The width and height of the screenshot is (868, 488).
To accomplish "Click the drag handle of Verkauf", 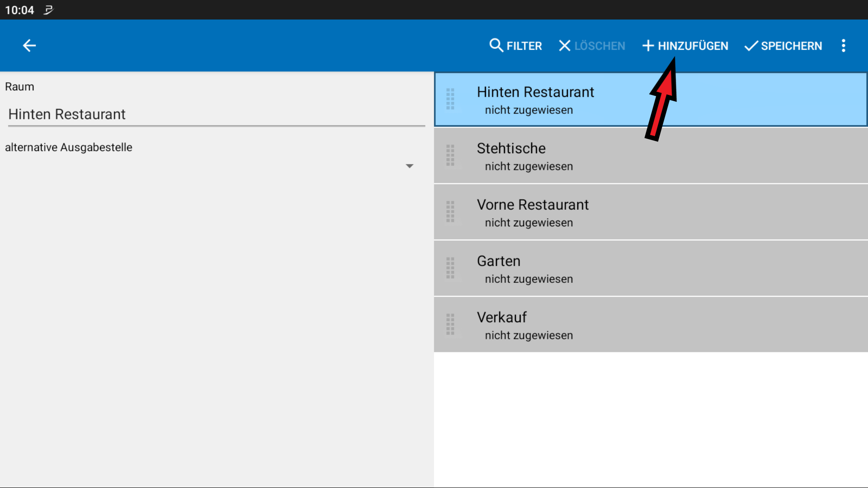I will 450,324.
